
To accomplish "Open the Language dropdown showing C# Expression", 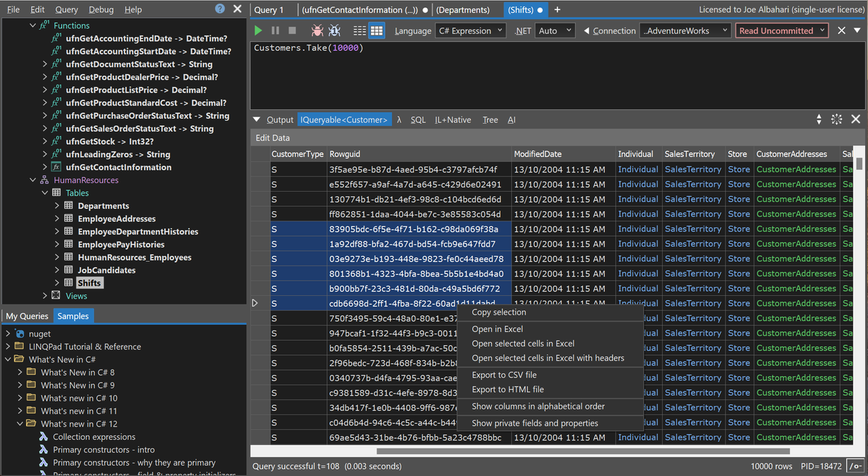I will 473,31.
